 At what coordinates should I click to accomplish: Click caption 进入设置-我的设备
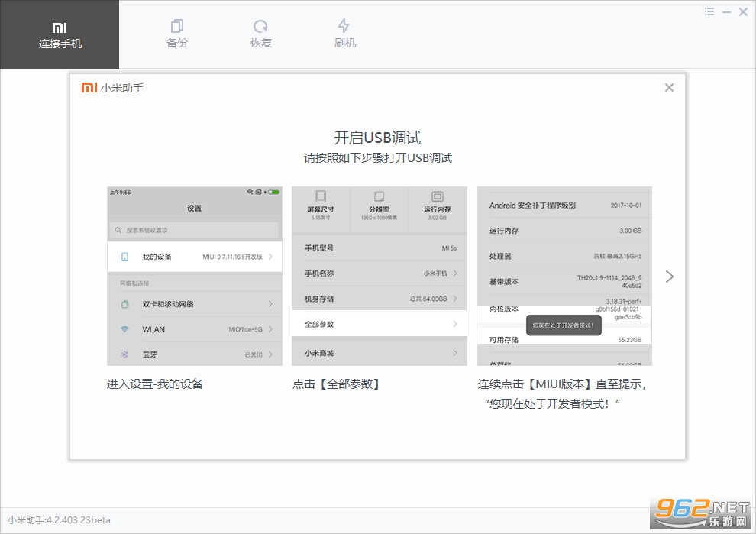coord(155,384)
